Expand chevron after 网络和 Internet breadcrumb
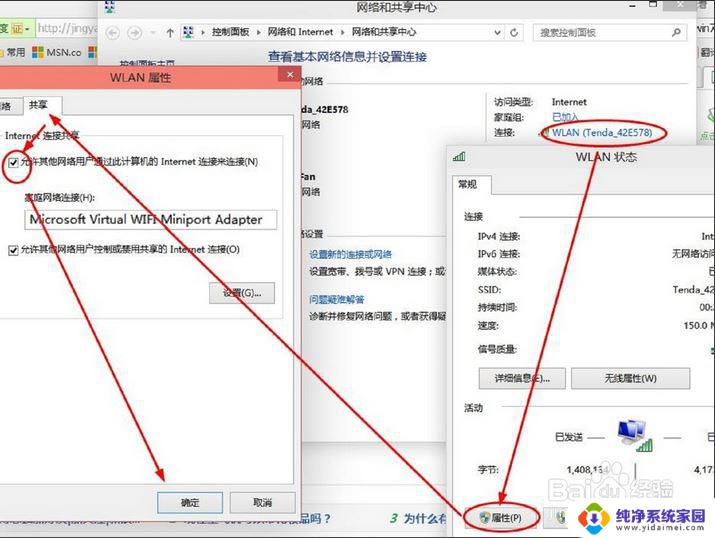Image resolution: width=715 pixels, height=538 pixels. (342, 32)
